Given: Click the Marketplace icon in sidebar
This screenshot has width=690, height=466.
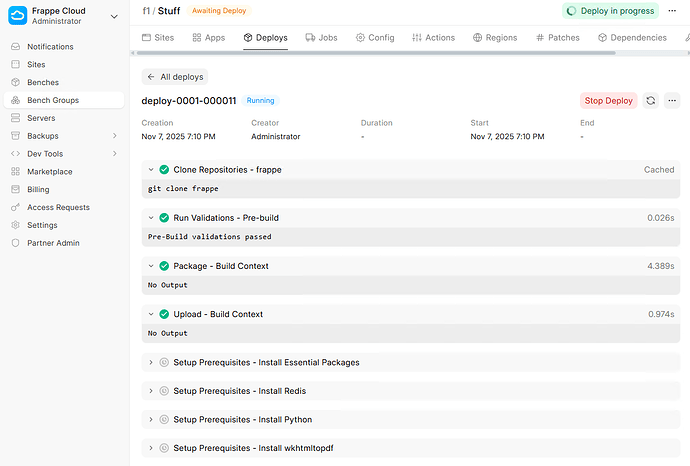Looking at the screenshot, I should (16, 172).
